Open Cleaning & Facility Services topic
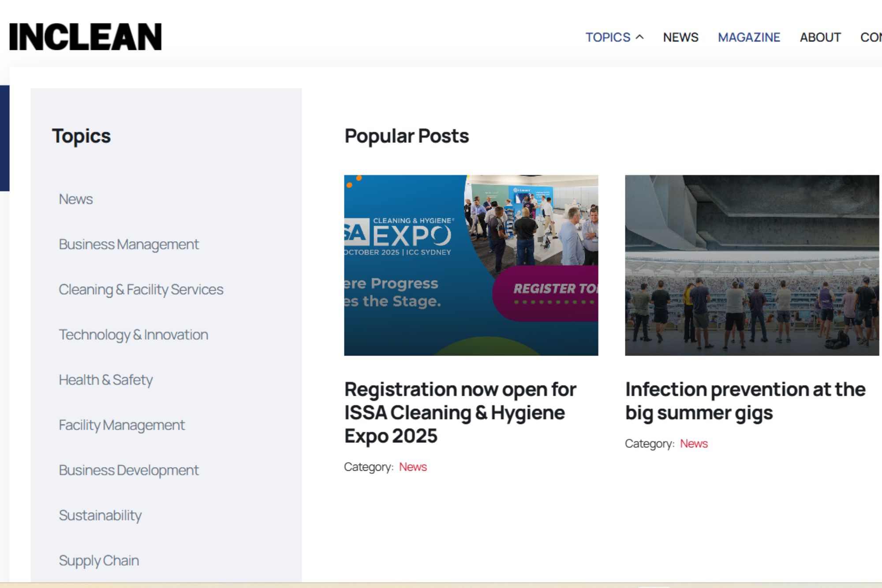The image size is (882, 588). [141, 289]
